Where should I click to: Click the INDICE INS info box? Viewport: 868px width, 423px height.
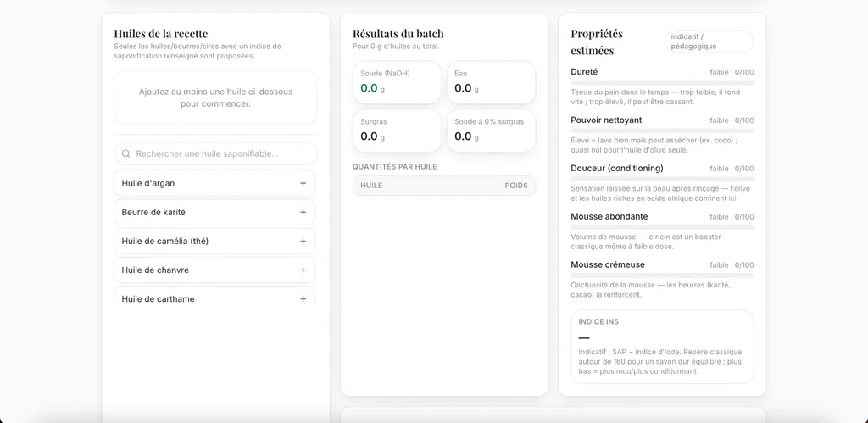tap(662, 347)
